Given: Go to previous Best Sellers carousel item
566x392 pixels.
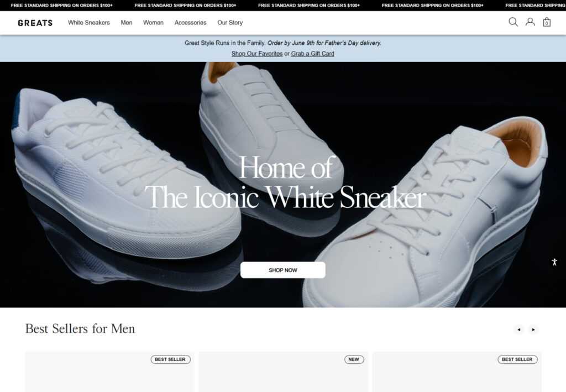Looking at the screenshot, I should pyautogui.click(x=518, y=330).
